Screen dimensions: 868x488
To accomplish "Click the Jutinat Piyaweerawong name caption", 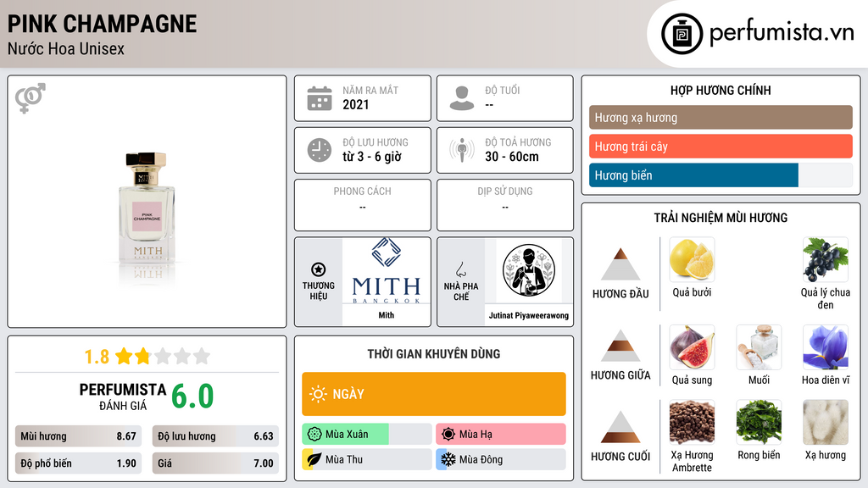I will tap(529, 315).
